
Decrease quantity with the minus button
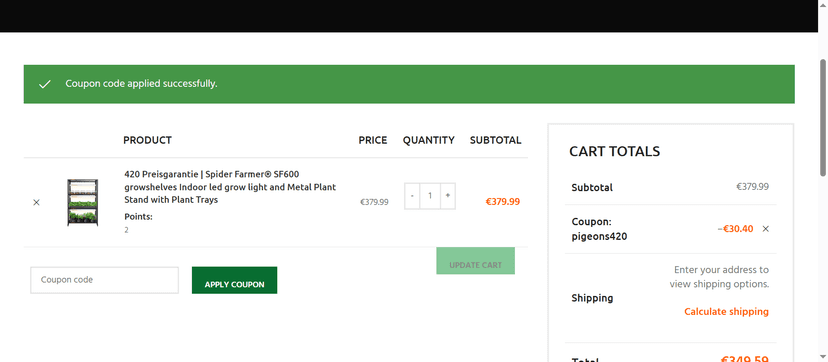click(x=412, y=196)
